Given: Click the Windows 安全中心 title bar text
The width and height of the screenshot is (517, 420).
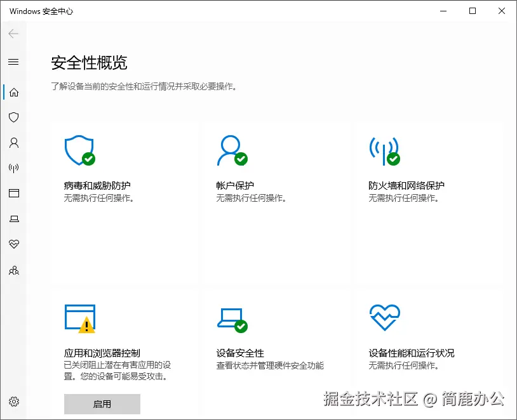Looking at the screenshot, I should (x=41, y=11).
